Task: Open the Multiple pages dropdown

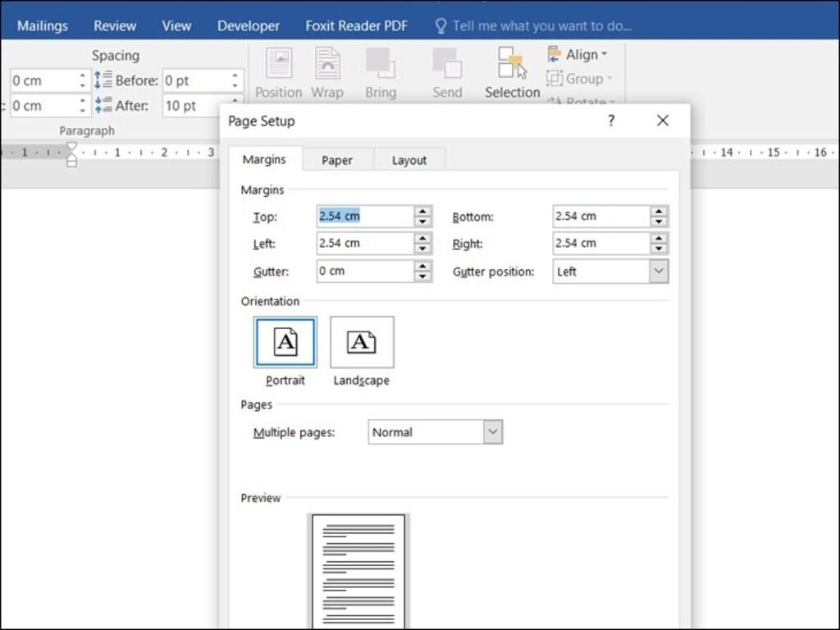Action: tap(492, 431)
